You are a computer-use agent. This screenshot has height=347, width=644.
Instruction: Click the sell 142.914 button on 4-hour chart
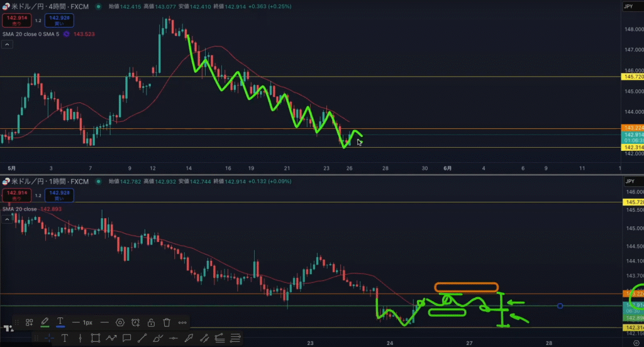point(17,20)
